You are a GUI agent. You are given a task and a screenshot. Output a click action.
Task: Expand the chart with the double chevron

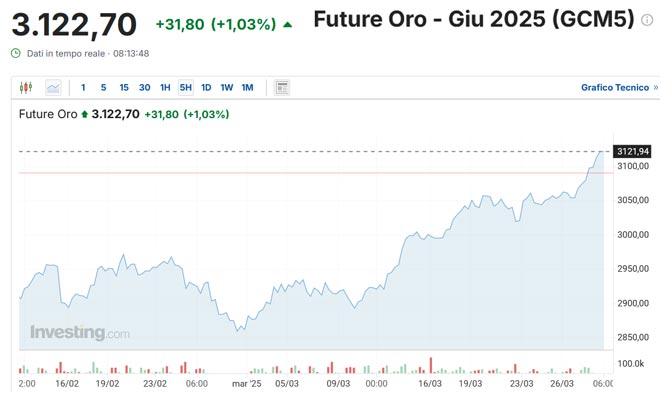[x=655, y=88]
